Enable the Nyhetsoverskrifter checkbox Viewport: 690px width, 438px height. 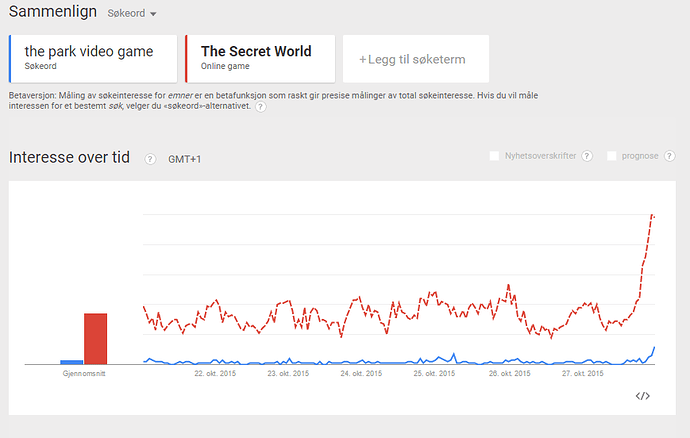pyautogui.click(x=494, y=156)
